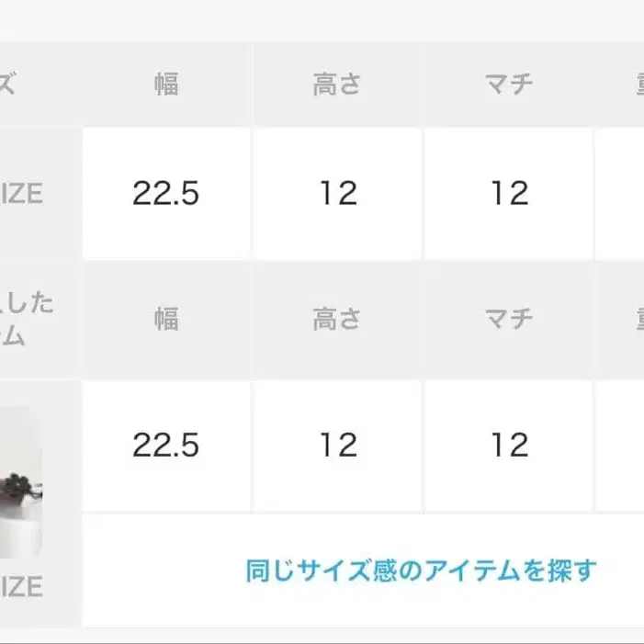
Task: Select the 高さ header in the purchased-item header row
Action: pyautogui.click(x=337, y=320)
